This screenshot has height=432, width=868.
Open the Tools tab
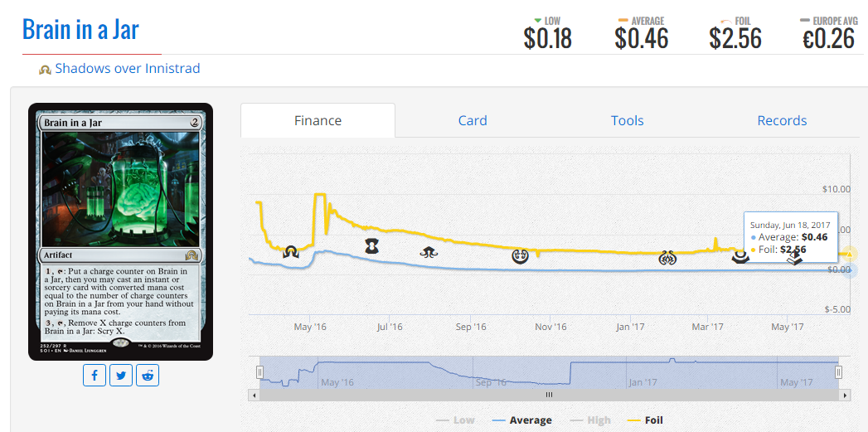click(x=628, y=121)
